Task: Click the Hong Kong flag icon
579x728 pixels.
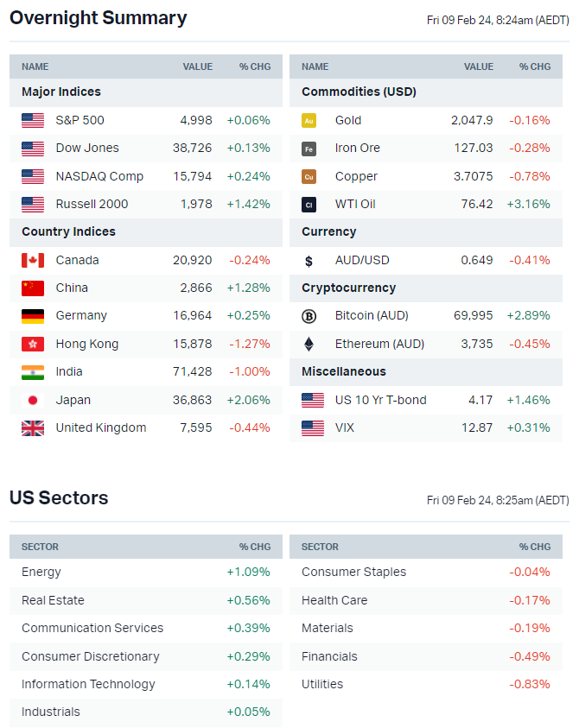Action: coord(33,345)
